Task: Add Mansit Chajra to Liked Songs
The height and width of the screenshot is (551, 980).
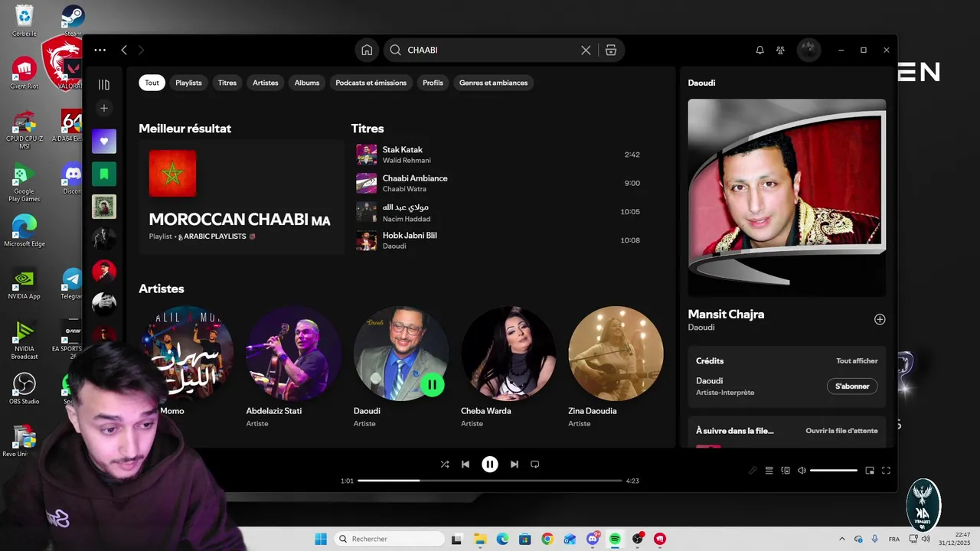Action: pyautogui.click(x=880, y=320)
